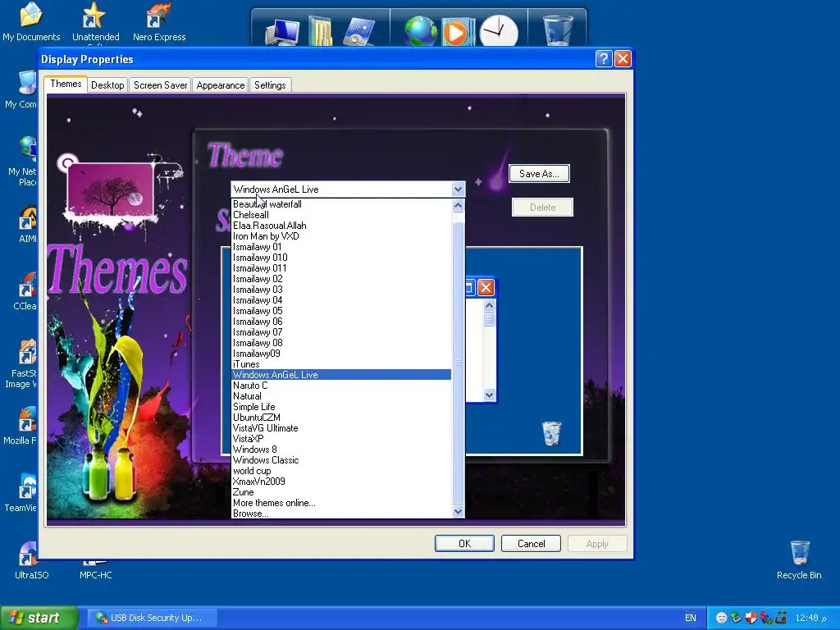The width and height of the screenshot is (840, 630).
Task: Launch the media player icon in the top dock
Action: [x=457, y=32]
